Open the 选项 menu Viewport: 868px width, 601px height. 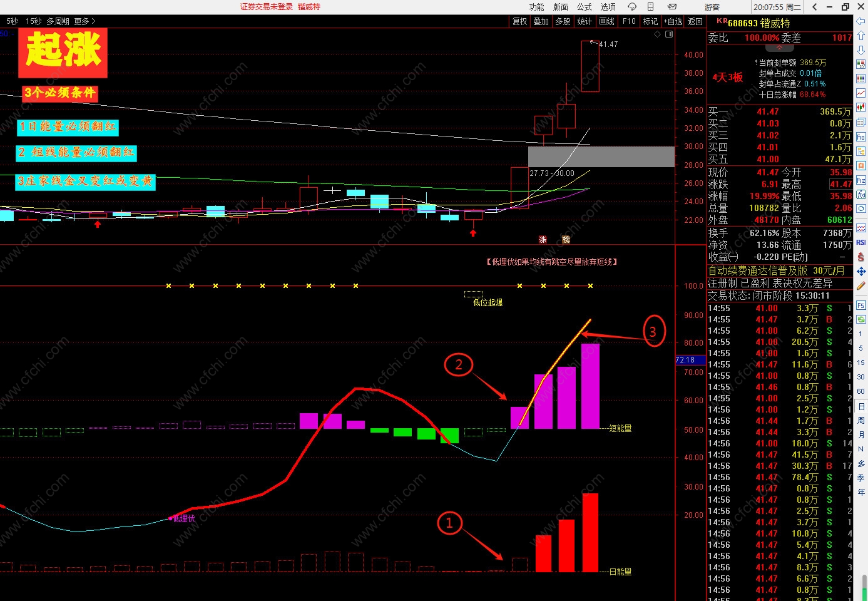[x=608, y=7]
